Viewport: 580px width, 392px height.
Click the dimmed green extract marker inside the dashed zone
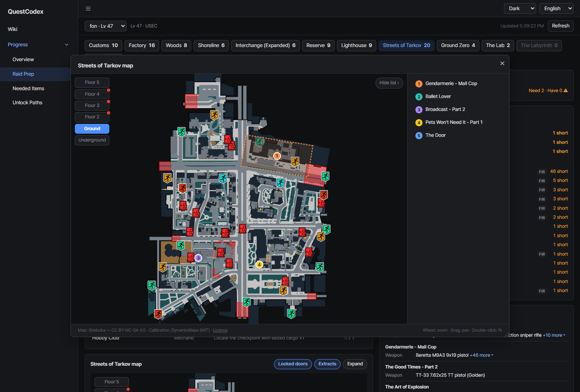point(259,141)
